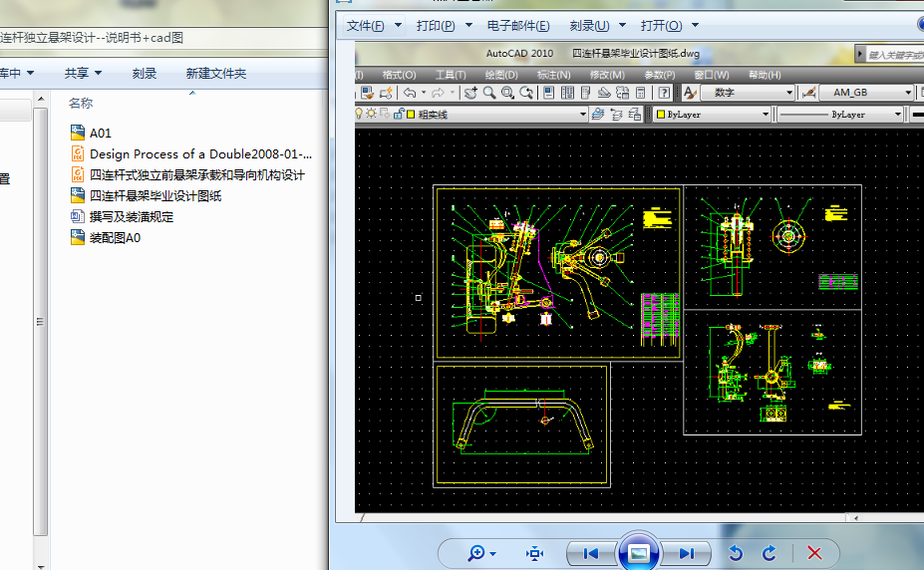Toggle the layer lightbulb on/off icon
This screenshot has height=570, width=924.
click(x=359, y=113)
